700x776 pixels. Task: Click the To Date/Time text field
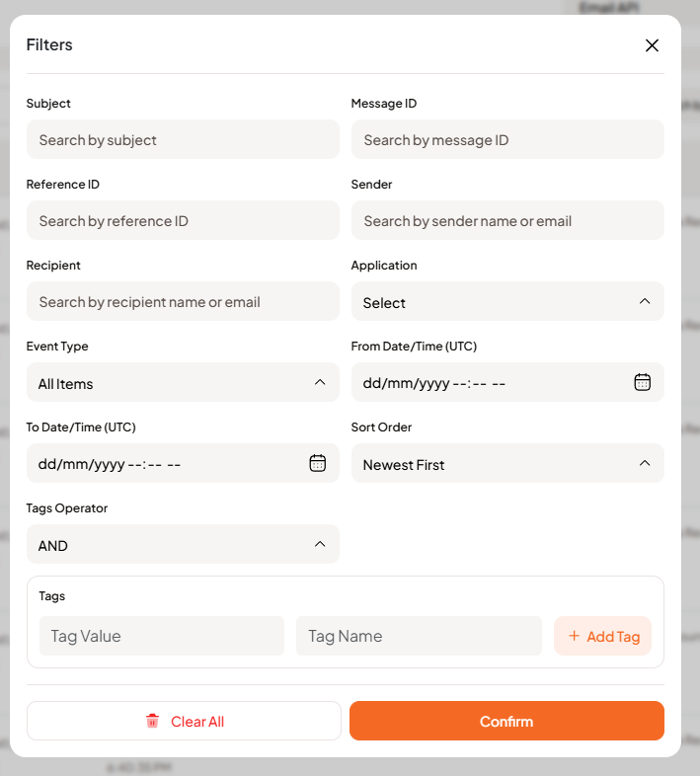click(x=158, y=464)
